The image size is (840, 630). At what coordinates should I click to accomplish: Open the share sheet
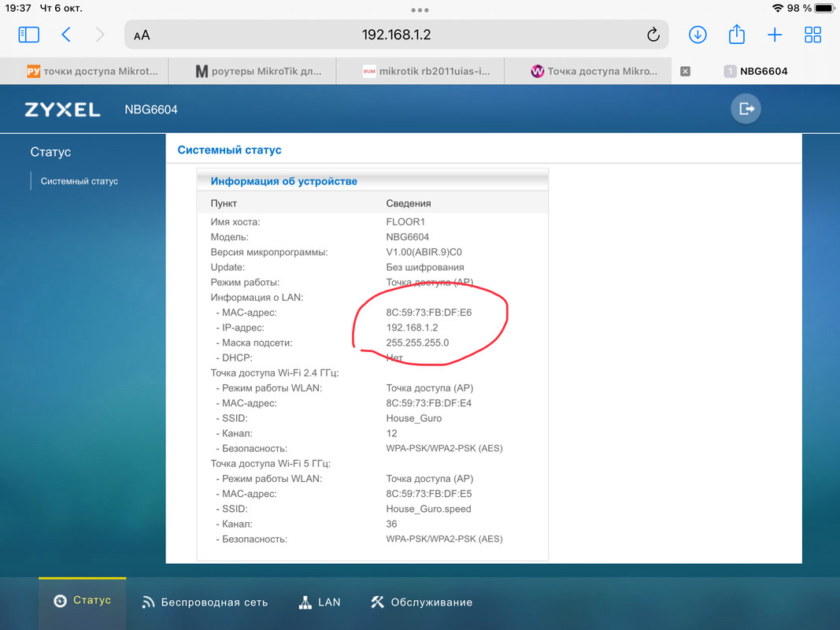(x=737, y=35)
